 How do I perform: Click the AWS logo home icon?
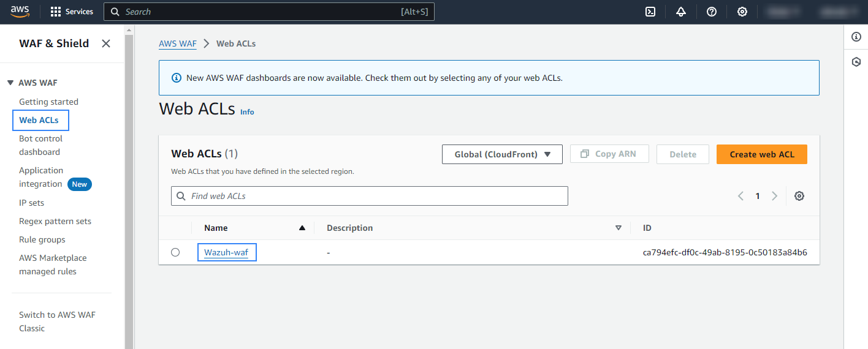pyautogui.click(x=20, y=12)
